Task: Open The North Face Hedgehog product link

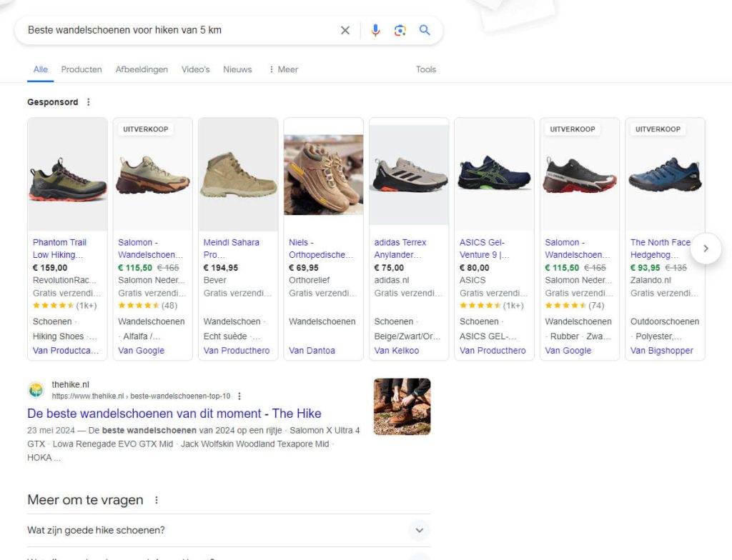Action: click(x=660, y=249)
